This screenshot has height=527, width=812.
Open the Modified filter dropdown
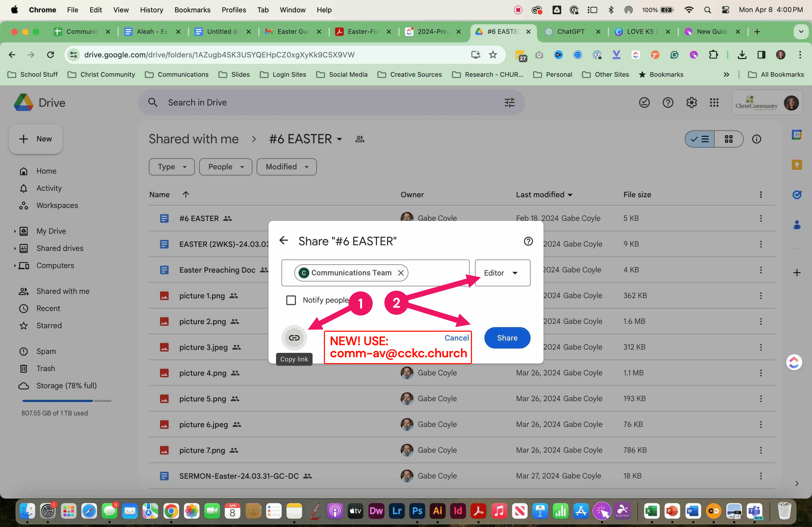point(287,167)
